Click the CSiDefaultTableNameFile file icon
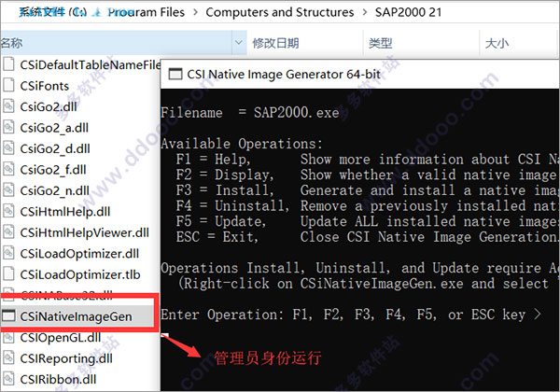Image resolution: width=560 pixels, height=392 pixels. 8,64
